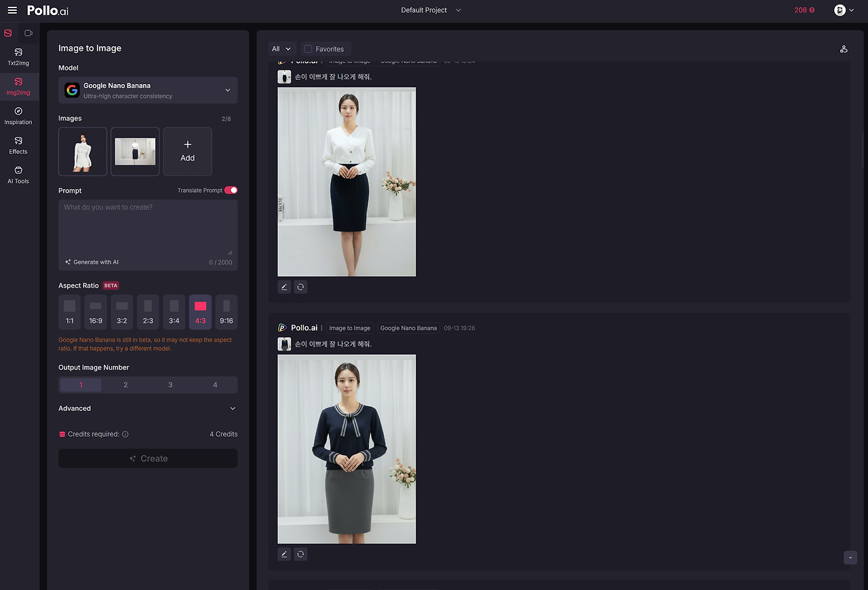This screenshot has height=590, width=868.
Task: Click the Pollo.ai logo in the header
Action: [47, 10]
